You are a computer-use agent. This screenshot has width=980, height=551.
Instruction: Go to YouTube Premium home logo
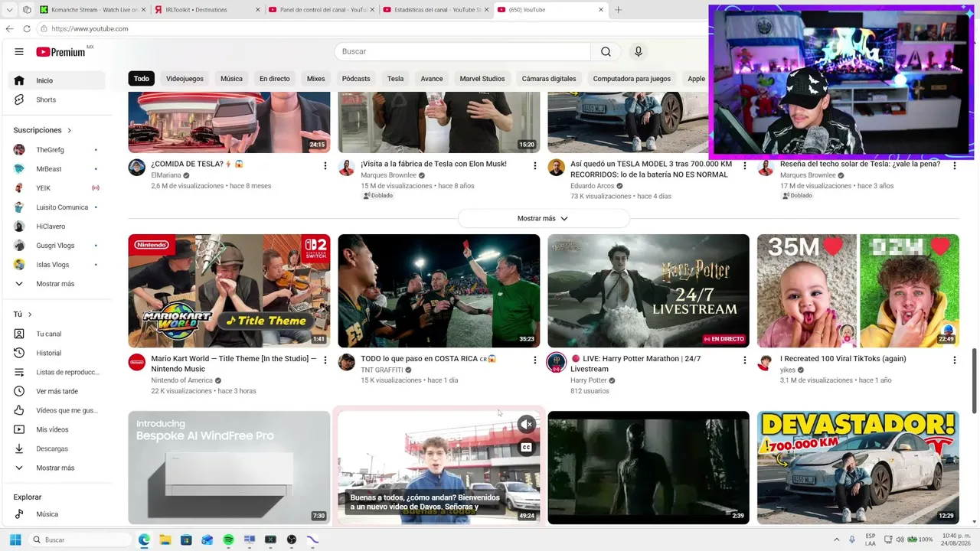pyautogui.click(x=61, y=52)
